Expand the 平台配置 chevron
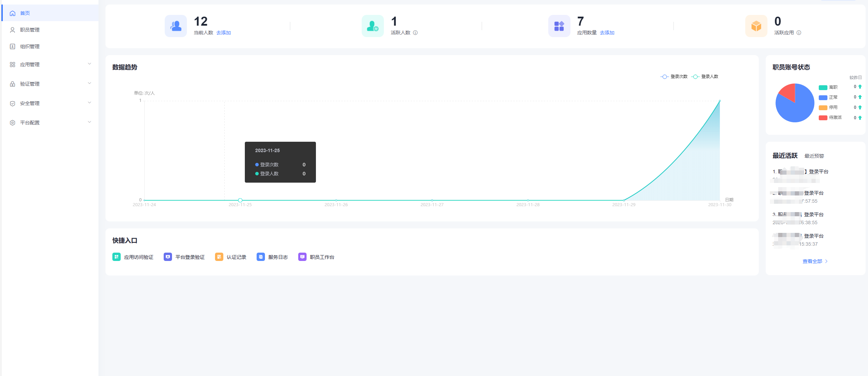 pyautogui.click(x=89, y=122)
